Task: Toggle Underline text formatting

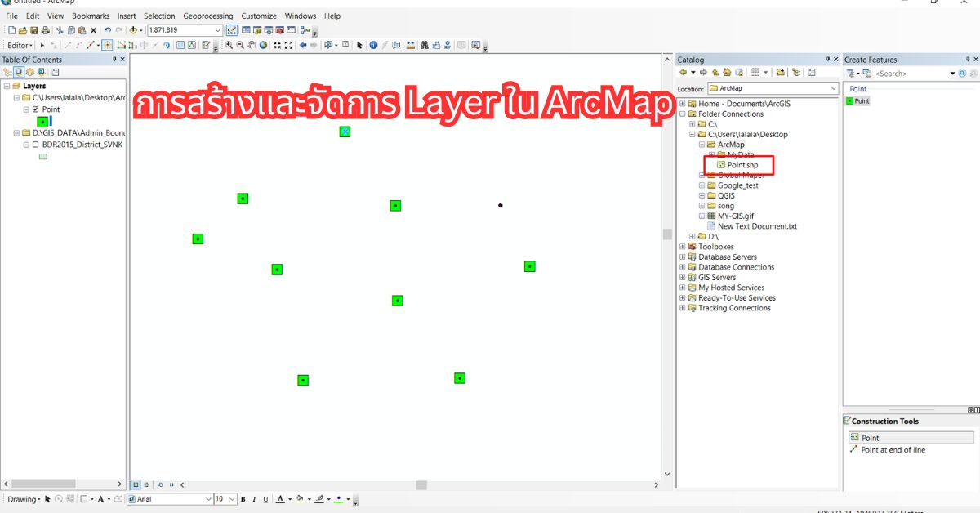Action: point(264,499)
